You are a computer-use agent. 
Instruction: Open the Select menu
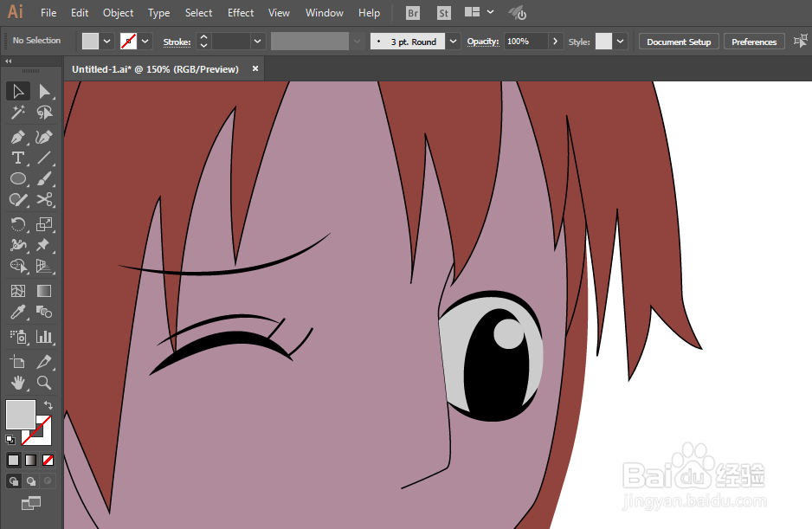[x=198, y=13]
